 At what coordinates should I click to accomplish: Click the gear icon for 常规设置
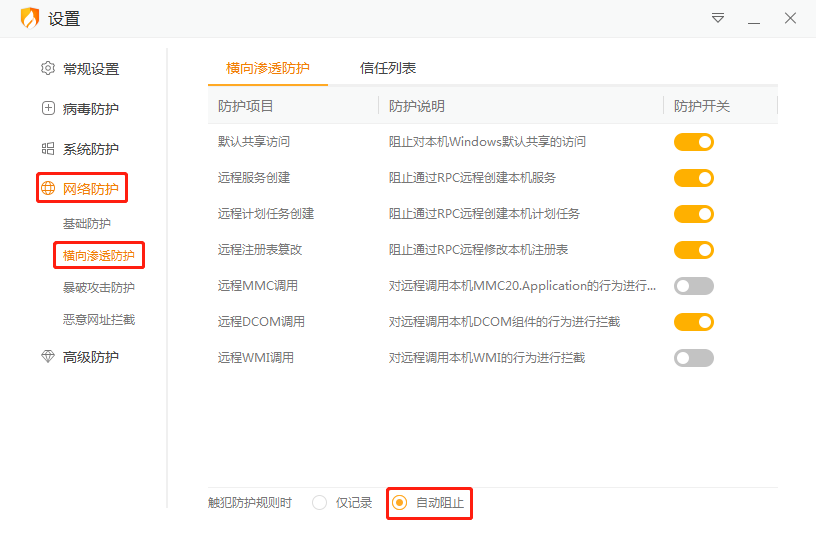click(48, 69)
